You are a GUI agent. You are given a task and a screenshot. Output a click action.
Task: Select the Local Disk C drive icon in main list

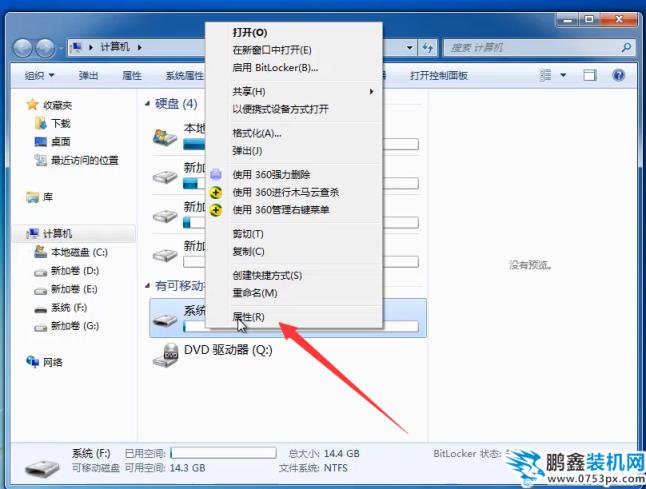click(165, 138)
